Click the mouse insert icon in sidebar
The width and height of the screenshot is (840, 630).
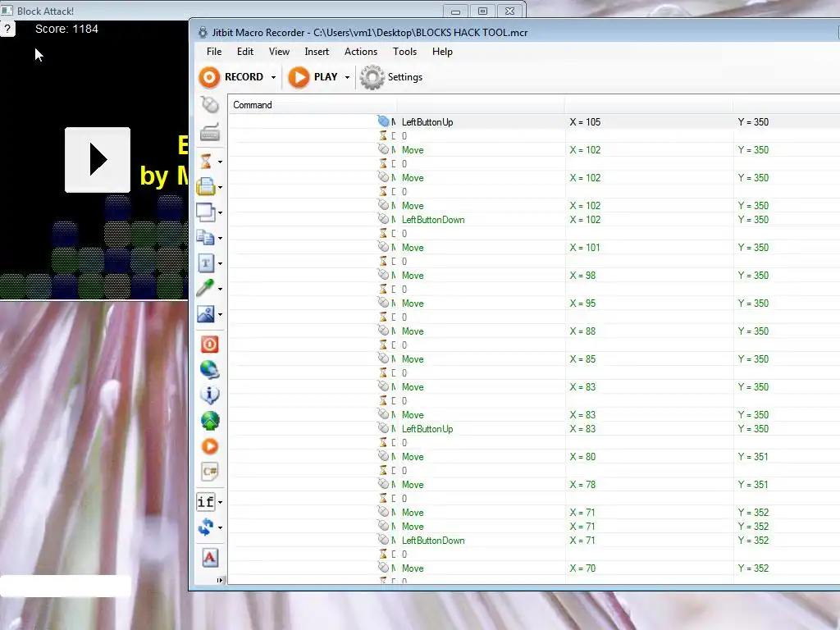[209, 104]
